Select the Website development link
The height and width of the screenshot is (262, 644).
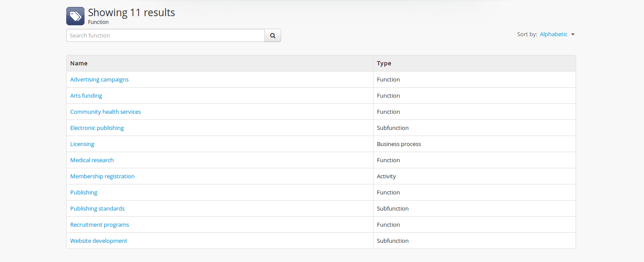pyautogui.click(x=99, y=241)
